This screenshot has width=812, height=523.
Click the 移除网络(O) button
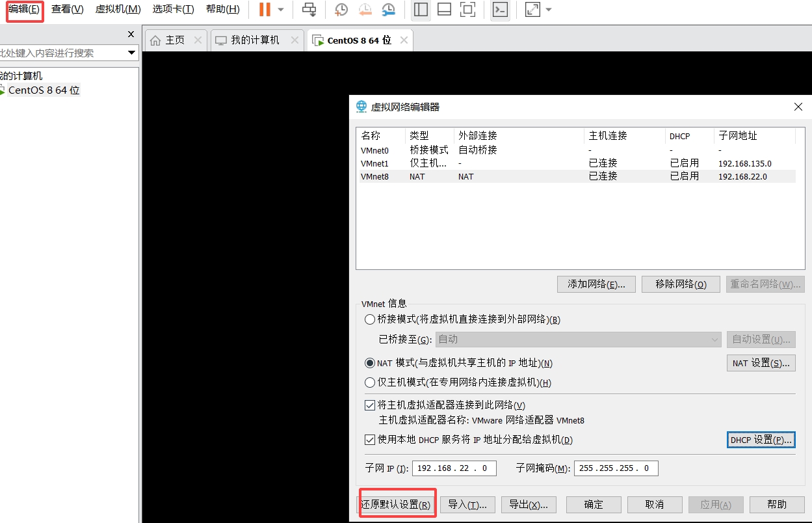(x=681, y=284)
